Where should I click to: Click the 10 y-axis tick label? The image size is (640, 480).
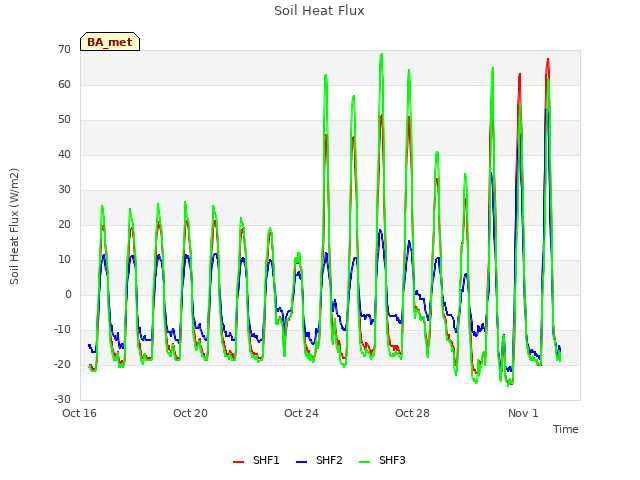[x=64, y=260]
